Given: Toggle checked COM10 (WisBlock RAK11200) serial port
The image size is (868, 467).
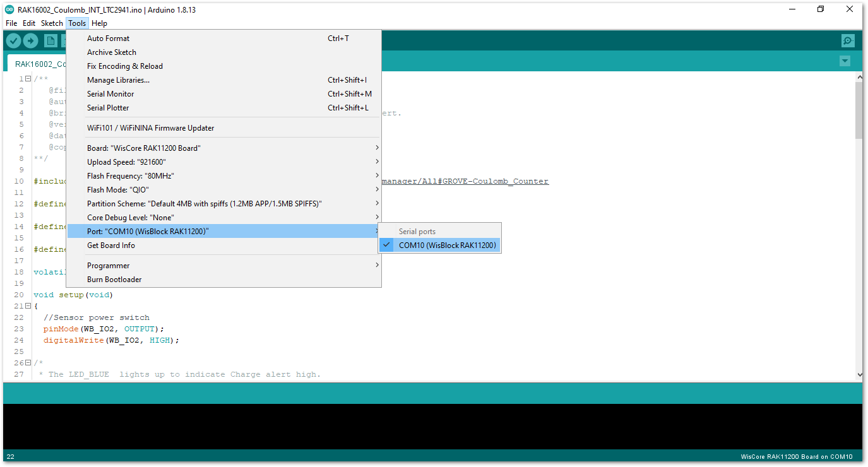Looking at the screenshot, I should coord(439,245).
